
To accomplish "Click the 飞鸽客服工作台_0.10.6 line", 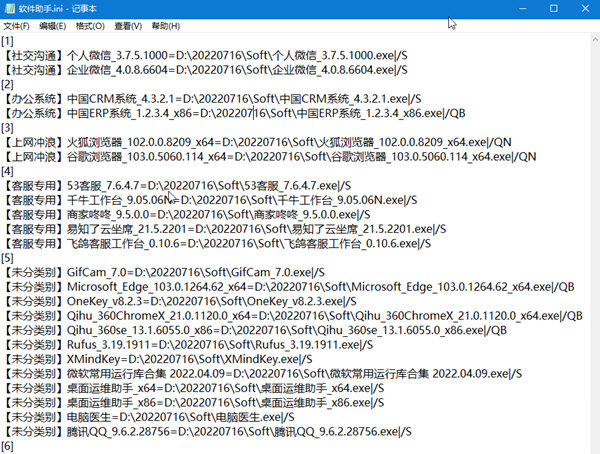I will click(217, 243).
